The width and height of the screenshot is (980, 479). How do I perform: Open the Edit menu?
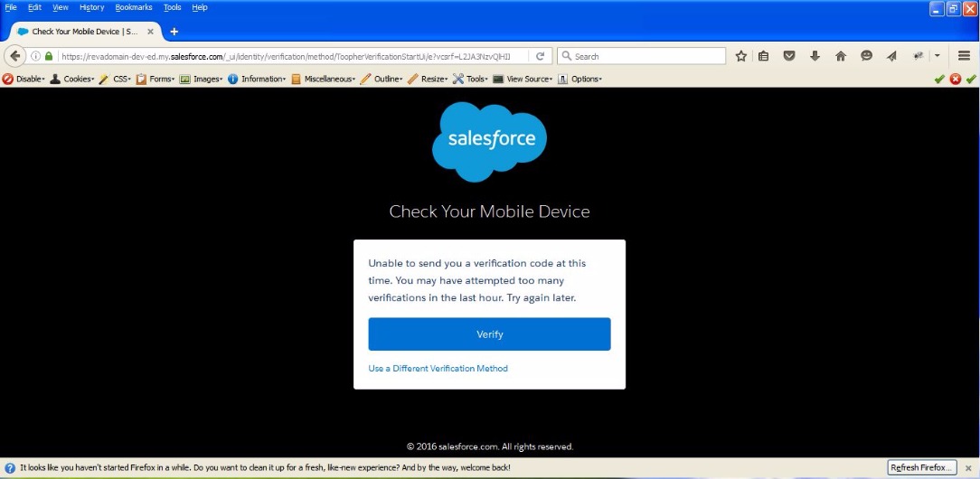tap(34, 7)
